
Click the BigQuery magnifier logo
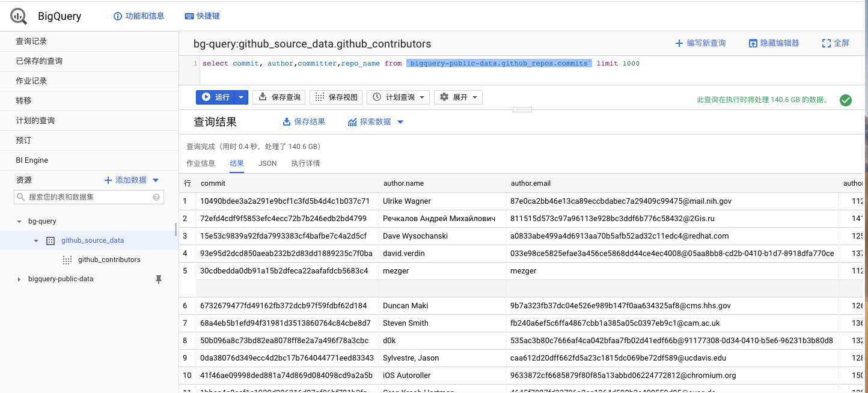pos(19,16)
